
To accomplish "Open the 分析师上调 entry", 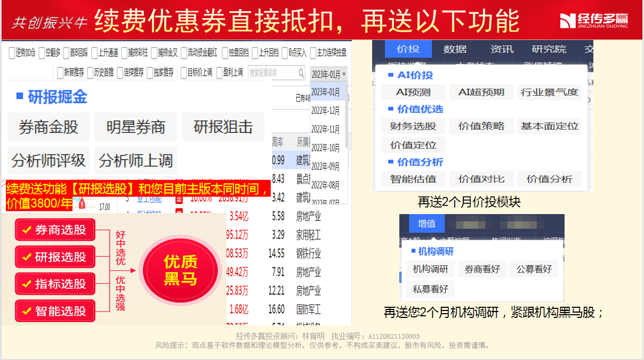I will click(136, 160).
